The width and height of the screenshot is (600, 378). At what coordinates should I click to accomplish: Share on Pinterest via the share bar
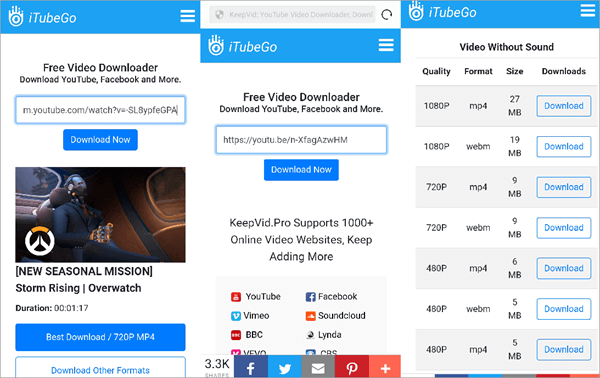pyautogui.click(x=352, y=367)
